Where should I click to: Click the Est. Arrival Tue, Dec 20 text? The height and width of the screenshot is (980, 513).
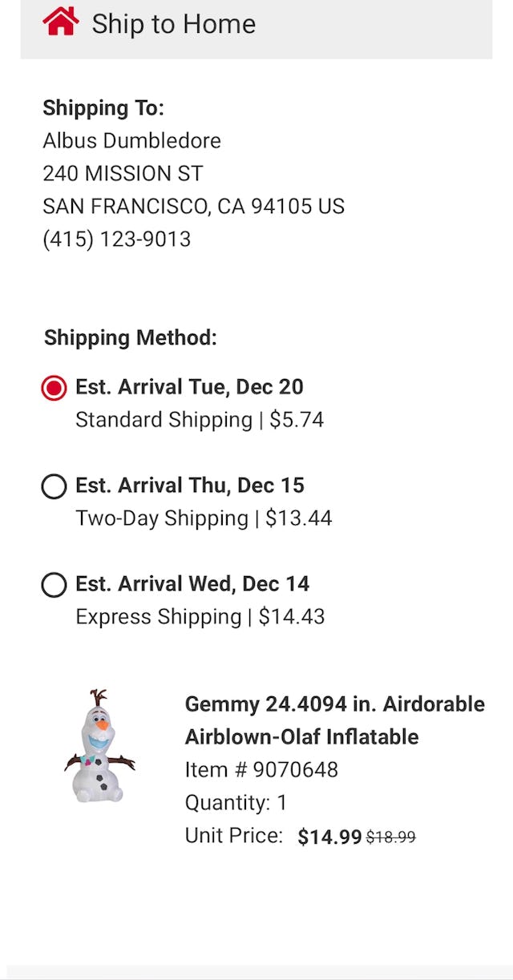189,387
